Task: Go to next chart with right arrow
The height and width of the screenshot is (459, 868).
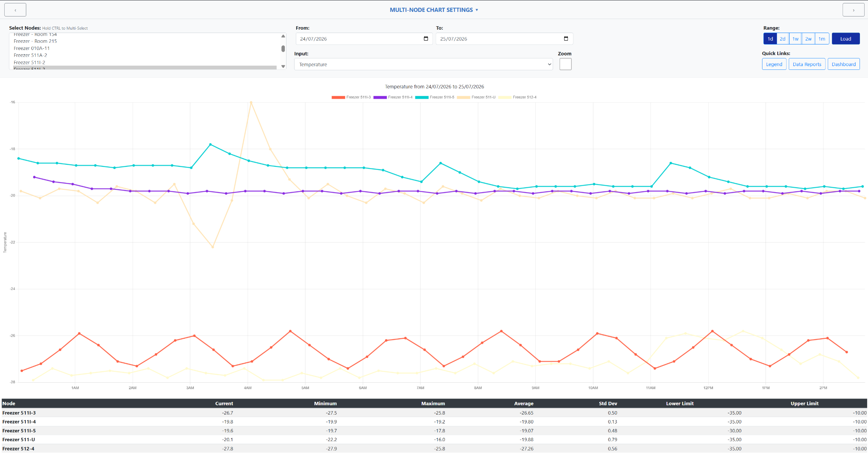Action: [x=854, y=10]
